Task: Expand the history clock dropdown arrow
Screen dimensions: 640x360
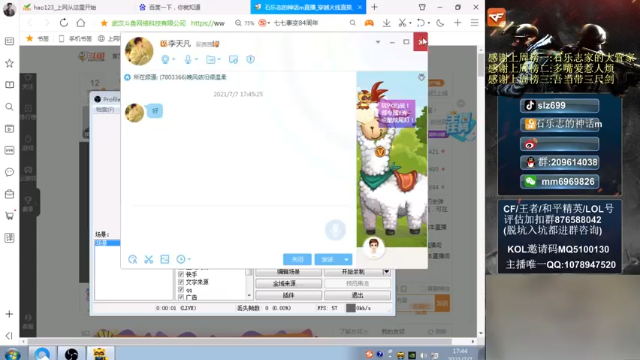Action: click(x=189, y=259)
